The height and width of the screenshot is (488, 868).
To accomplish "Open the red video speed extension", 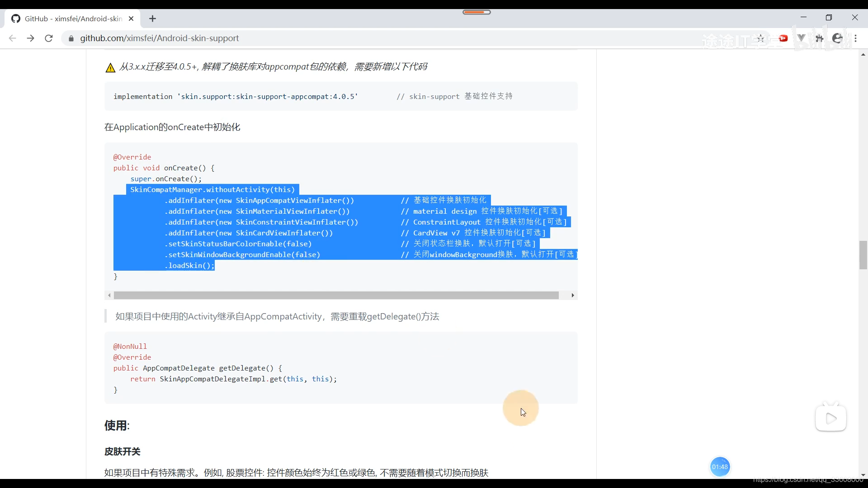I will pyautogui.click(x=783, y=38).
